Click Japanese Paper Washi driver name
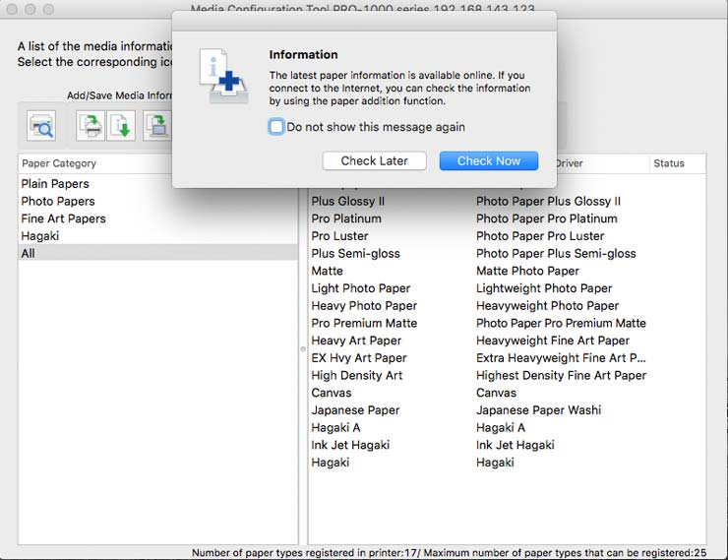The height and width of the screenshot is (560, 728). coord(538,410)
